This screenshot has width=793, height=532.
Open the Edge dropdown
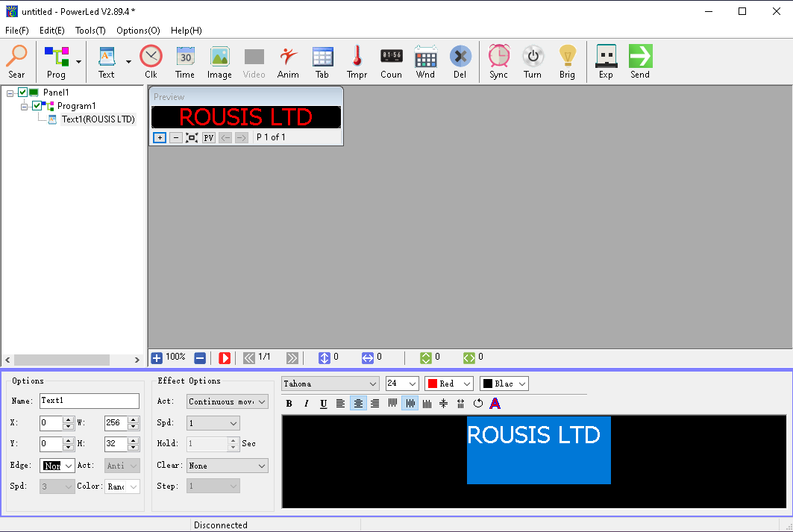click(x=69, y=466)
